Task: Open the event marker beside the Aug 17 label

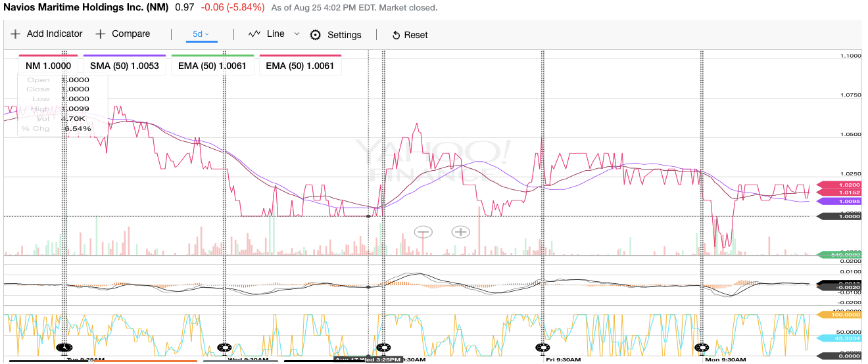Action: 383,348
